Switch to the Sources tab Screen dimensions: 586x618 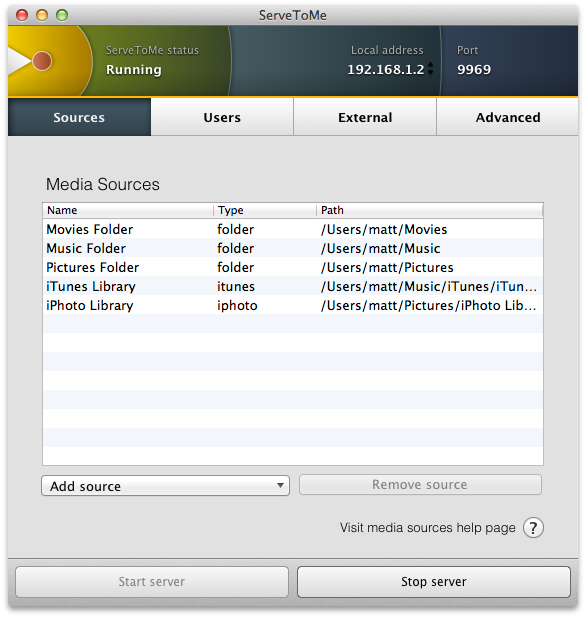coord(79,117)
